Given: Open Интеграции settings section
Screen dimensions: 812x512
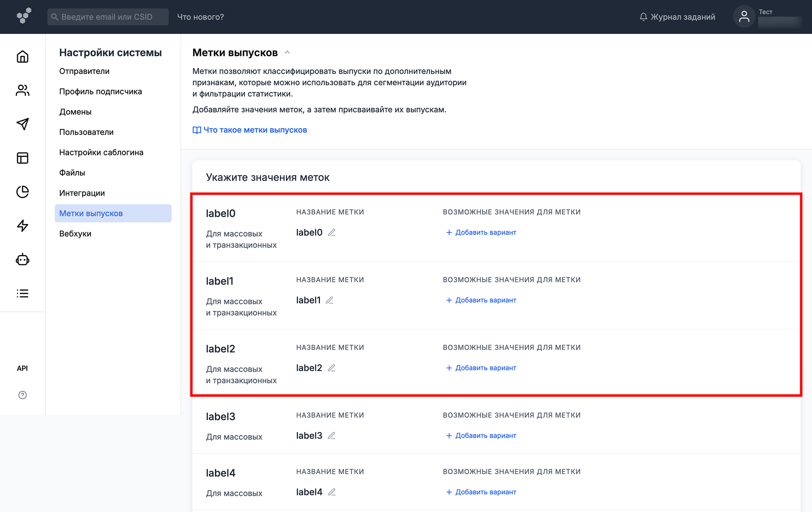Looking at the screenshot, I should (x=82, y=193).
